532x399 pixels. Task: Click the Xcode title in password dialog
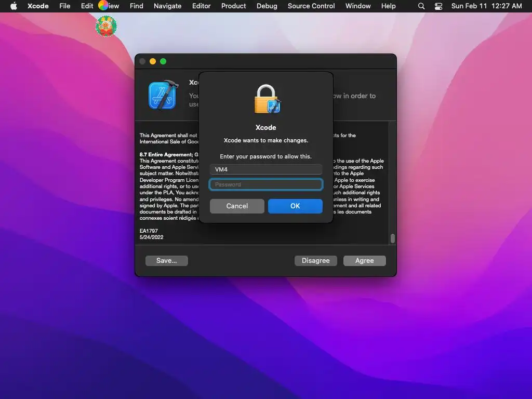tap(265, 128)
